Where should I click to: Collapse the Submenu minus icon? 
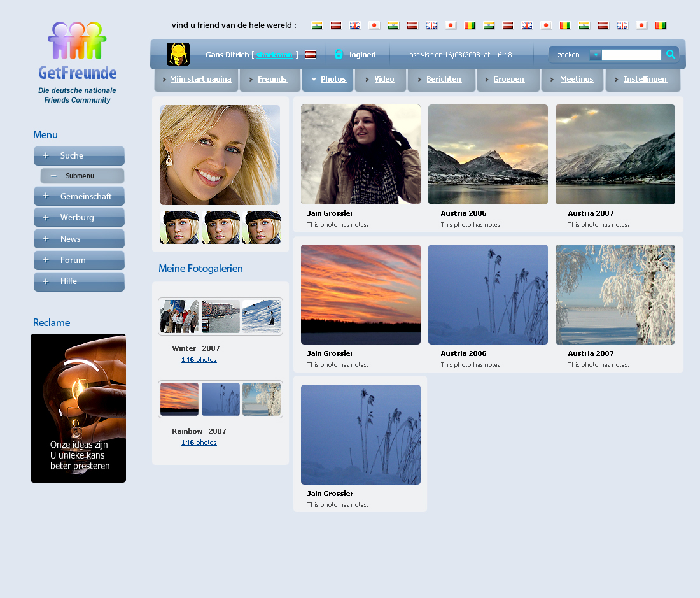click(x=53, y=176)
